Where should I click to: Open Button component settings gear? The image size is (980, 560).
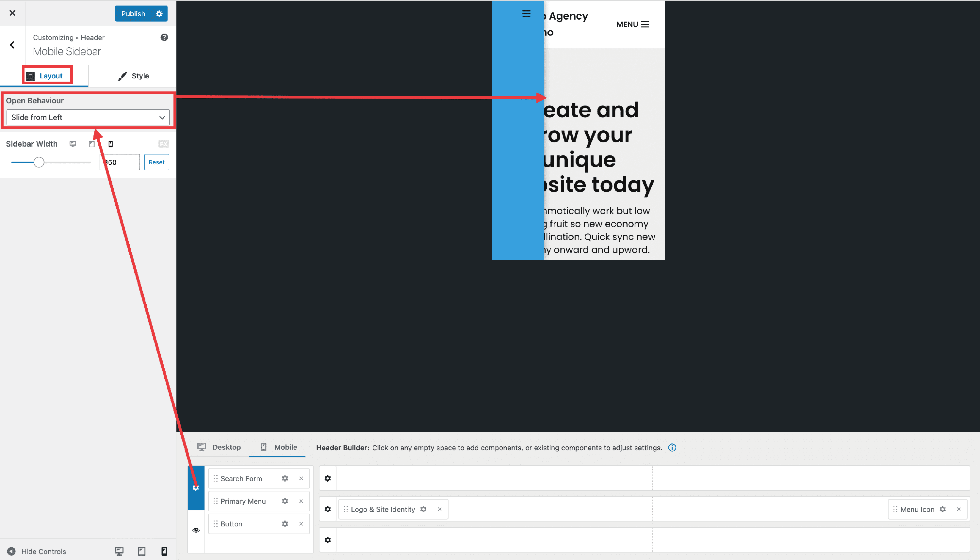pyautogui.click(x=285, y=524)
